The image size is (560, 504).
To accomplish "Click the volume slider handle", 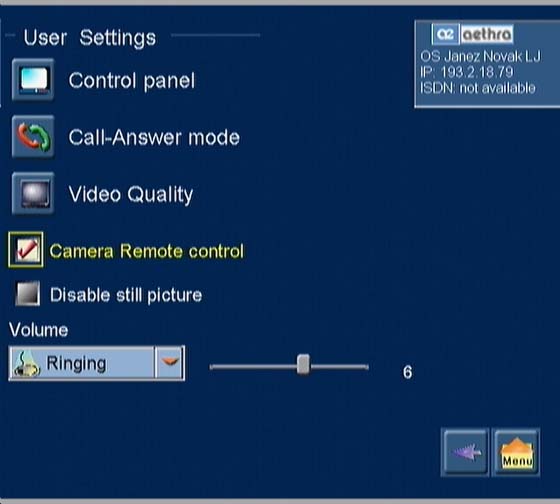I will 303,364.
